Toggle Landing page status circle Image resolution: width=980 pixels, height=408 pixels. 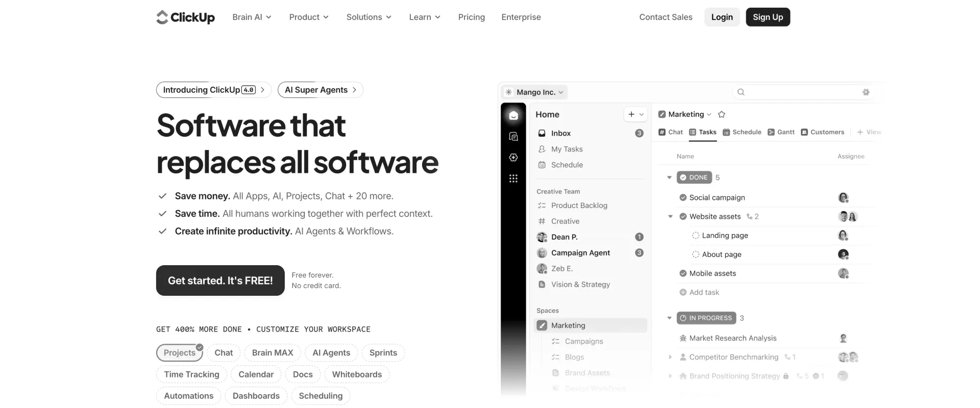[695, 236]
